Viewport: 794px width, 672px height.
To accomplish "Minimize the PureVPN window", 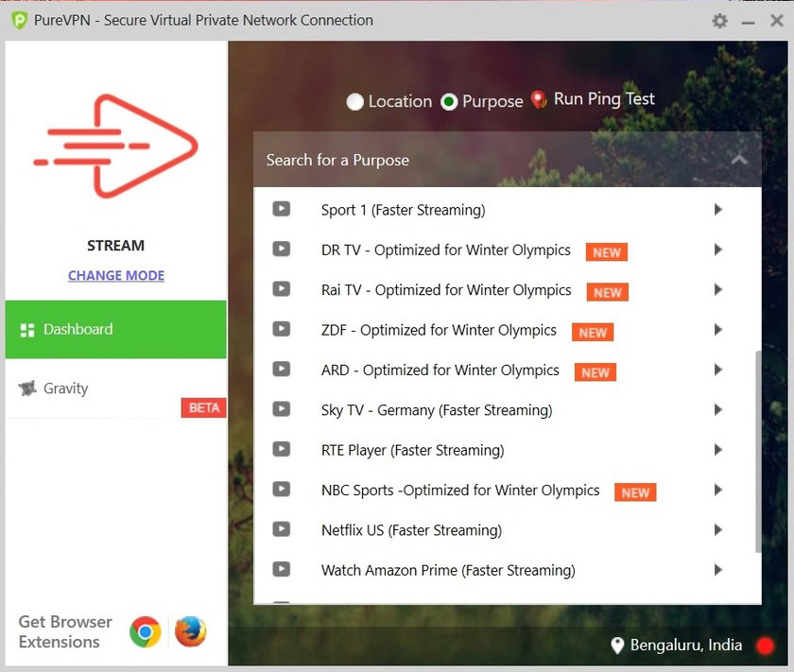I will click(x=748, y=23).
